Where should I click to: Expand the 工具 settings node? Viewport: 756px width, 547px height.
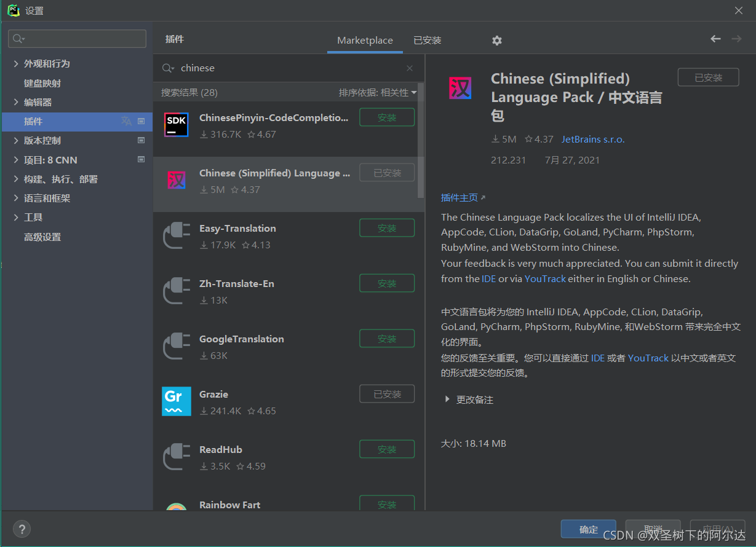pyautogui.click(x=16, y=218)
